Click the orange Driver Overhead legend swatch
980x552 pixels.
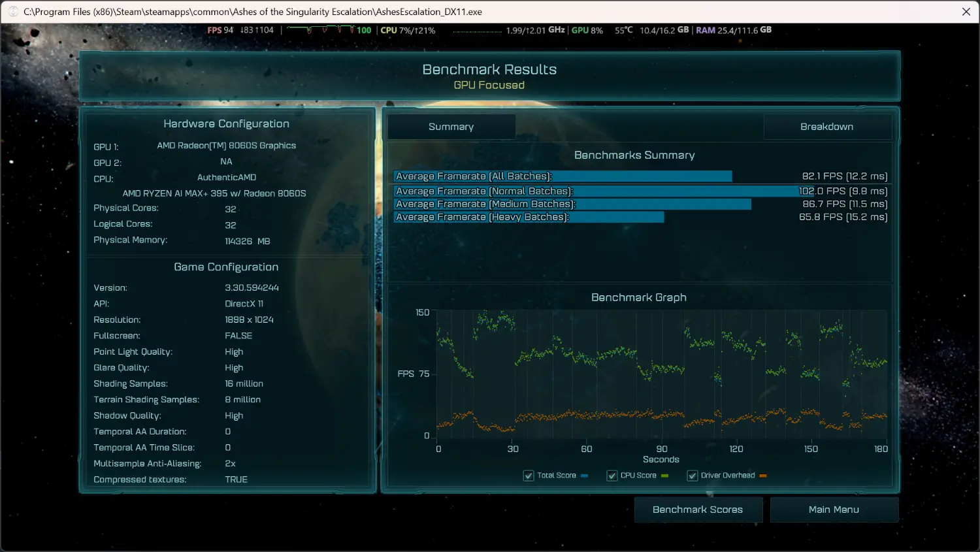pos(763,476)
